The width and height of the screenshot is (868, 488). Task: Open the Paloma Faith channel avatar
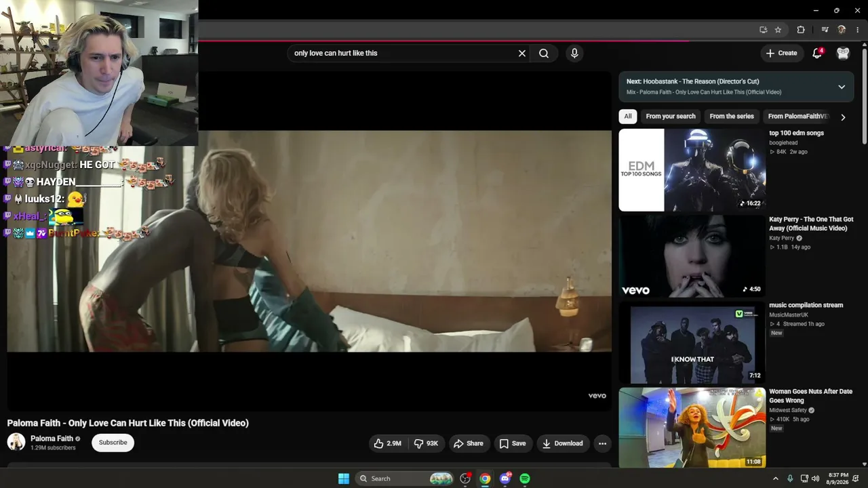pyautogui.click(x=16, y=443)
